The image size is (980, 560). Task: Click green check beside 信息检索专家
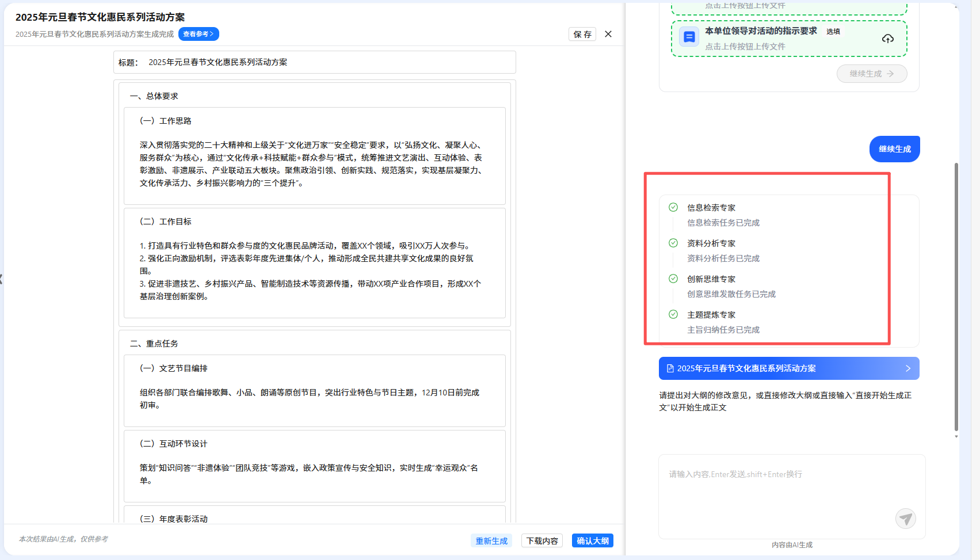pos(673,207)
